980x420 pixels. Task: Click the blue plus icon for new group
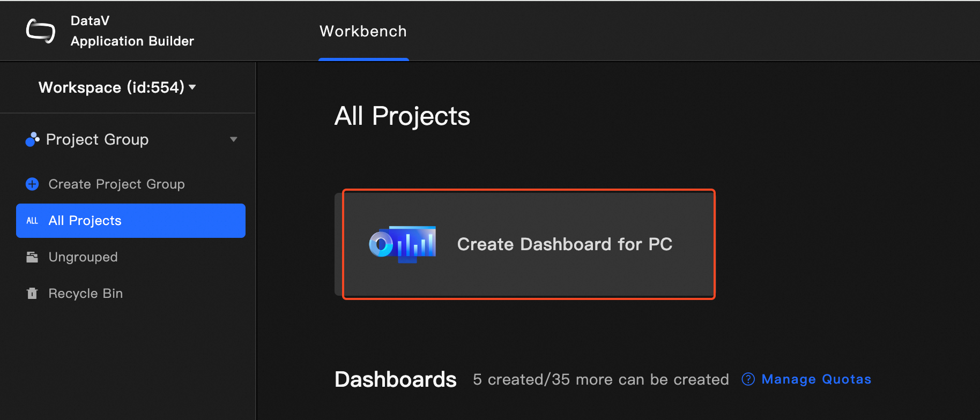click(x=32, y=184)
